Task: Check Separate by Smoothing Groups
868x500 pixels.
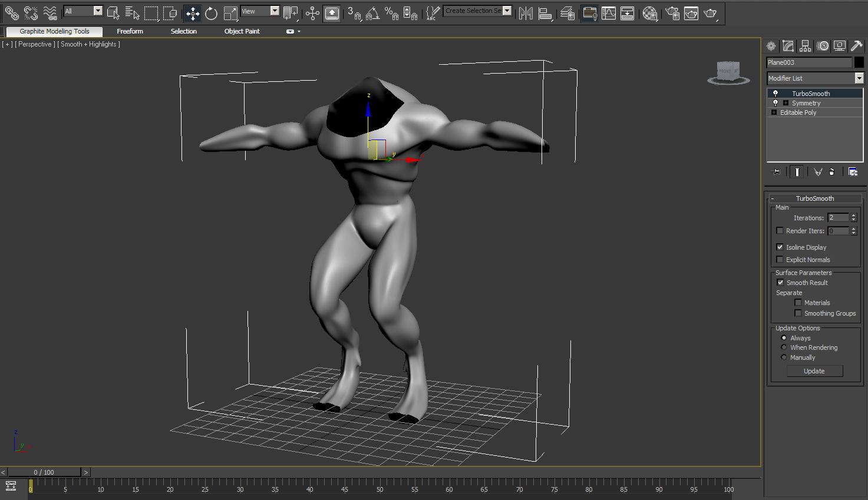Action: point(798,313)
